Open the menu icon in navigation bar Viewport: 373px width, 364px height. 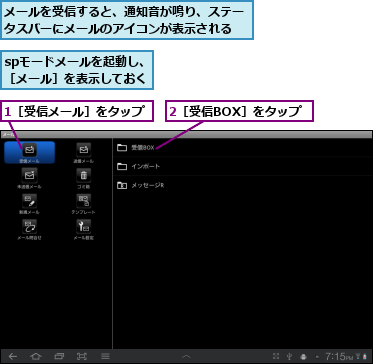pos(105,356)
